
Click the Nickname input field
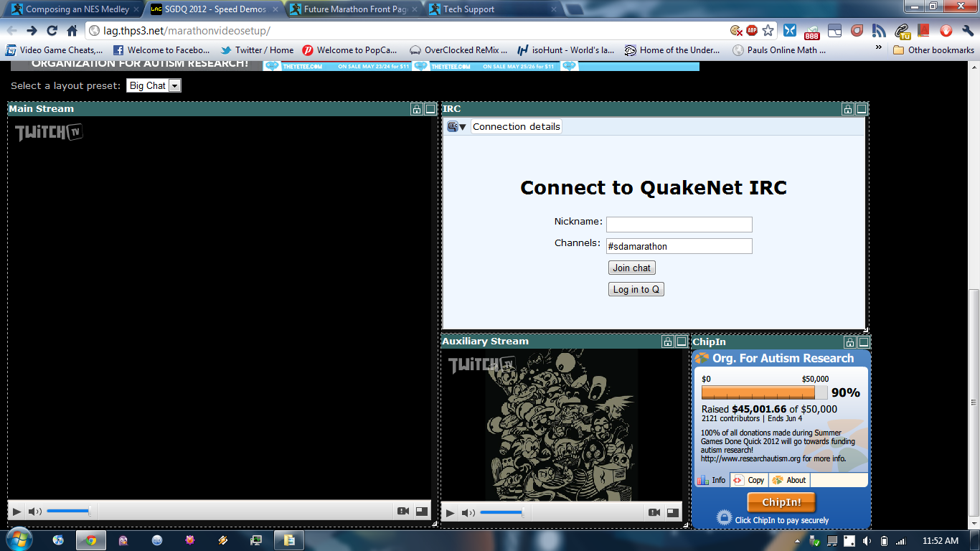(x=679, y=225)
